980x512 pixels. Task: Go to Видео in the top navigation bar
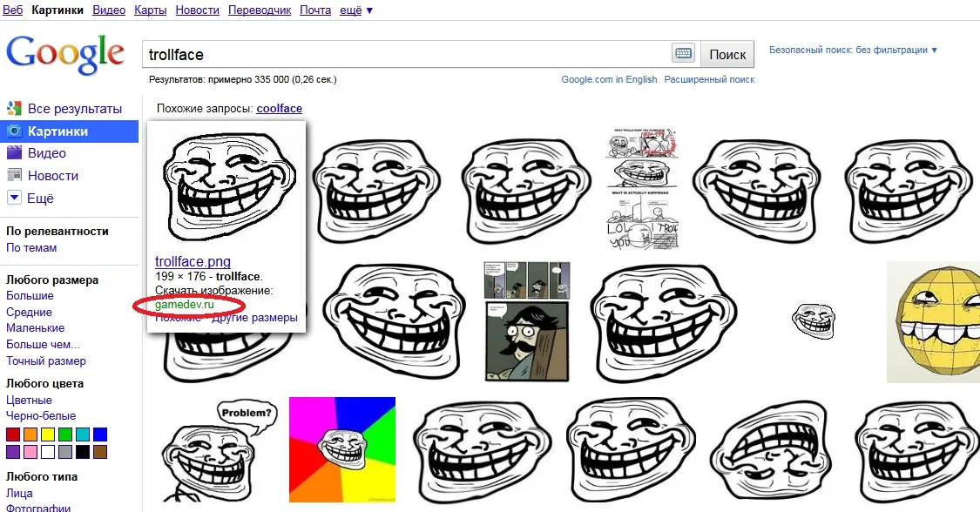click(x=109, y=10)
